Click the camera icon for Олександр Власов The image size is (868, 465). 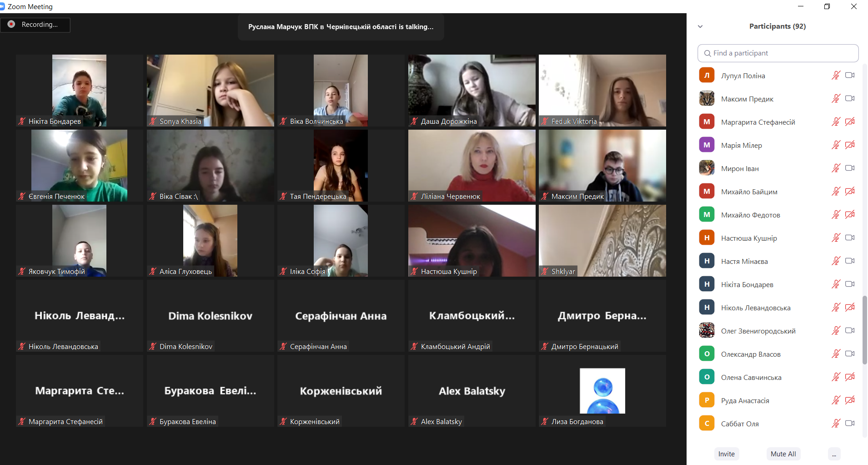click(850, 354)
